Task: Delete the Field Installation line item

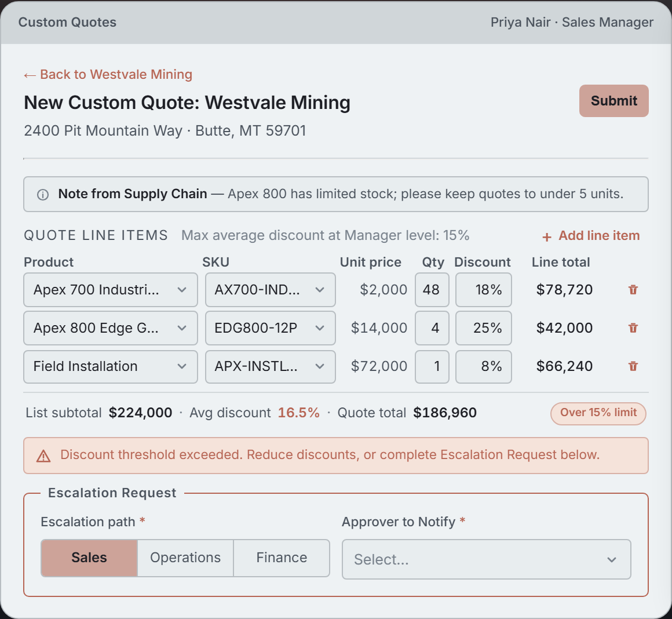Action: pyautogui.click(x=633, y=366)
